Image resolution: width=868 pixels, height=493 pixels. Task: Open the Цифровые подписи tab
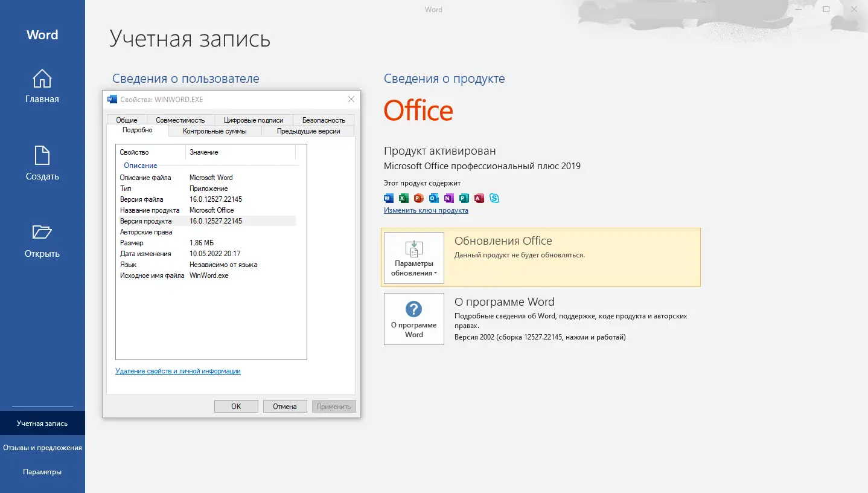click(x=254, y=120)
